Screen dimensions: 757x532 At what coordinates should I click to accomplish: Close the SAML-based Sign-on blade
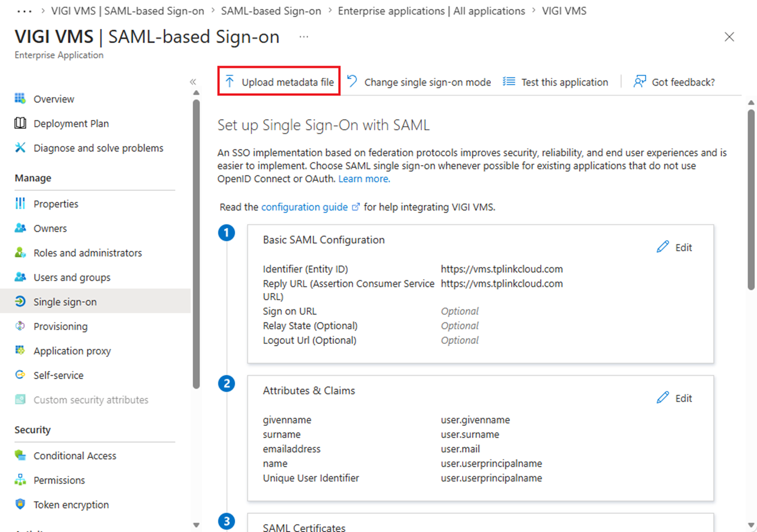729,37
